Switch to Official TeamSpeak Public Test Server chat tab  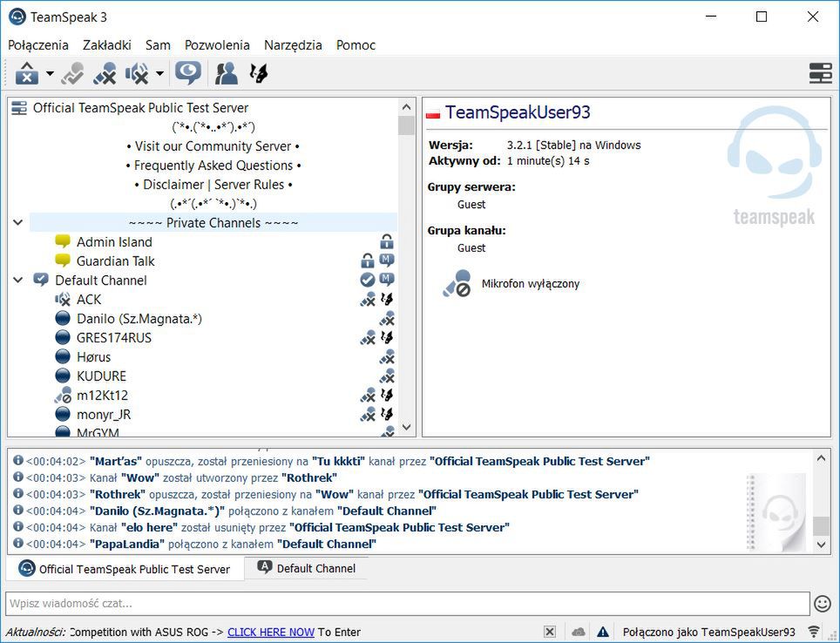click(125, 569)
